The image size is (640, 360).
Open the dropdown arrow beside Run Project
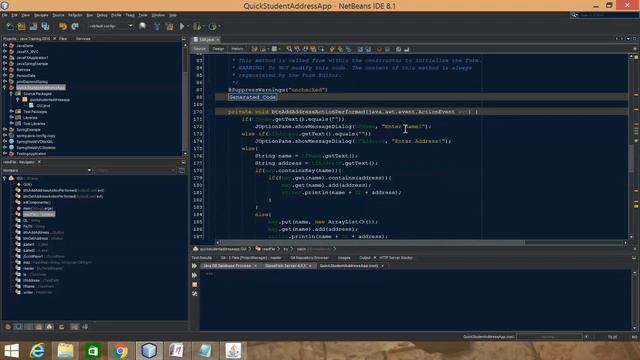(x=187, y=27)
